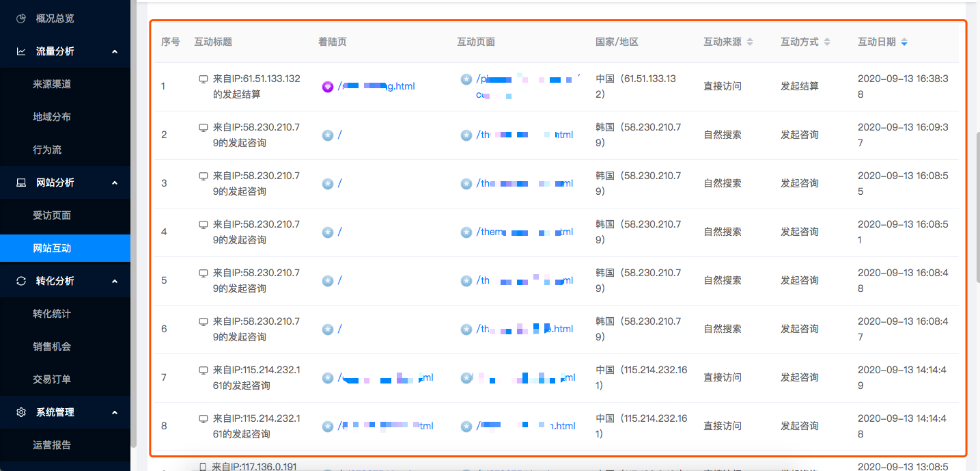Collapse the 网站分析 menu chevron
The width and height of the screenshot is (980, 471).
(x=114, y=183)
